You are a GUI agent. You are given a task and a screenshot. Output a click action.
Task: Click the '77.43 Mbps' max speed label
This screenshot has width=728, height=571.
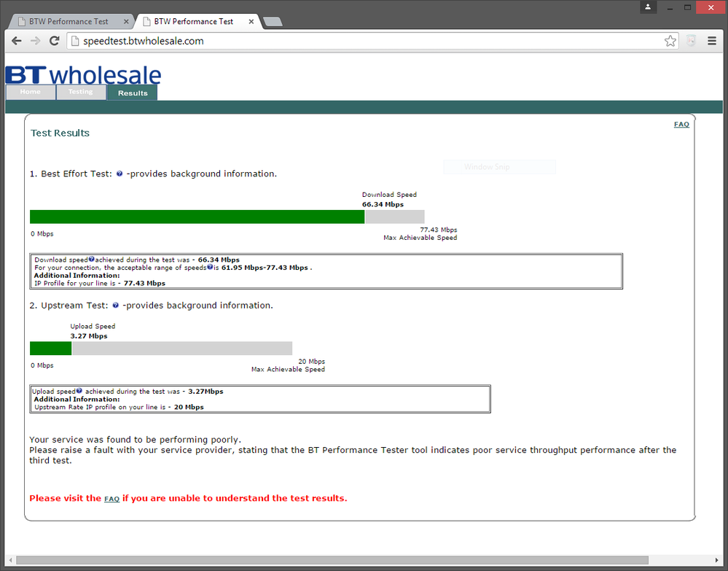tap(438, 230)
